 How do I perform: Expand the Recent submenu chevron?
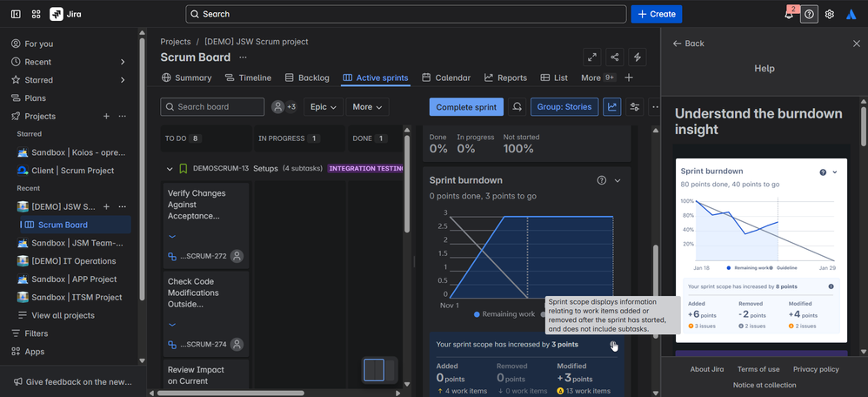coord(123,62)
